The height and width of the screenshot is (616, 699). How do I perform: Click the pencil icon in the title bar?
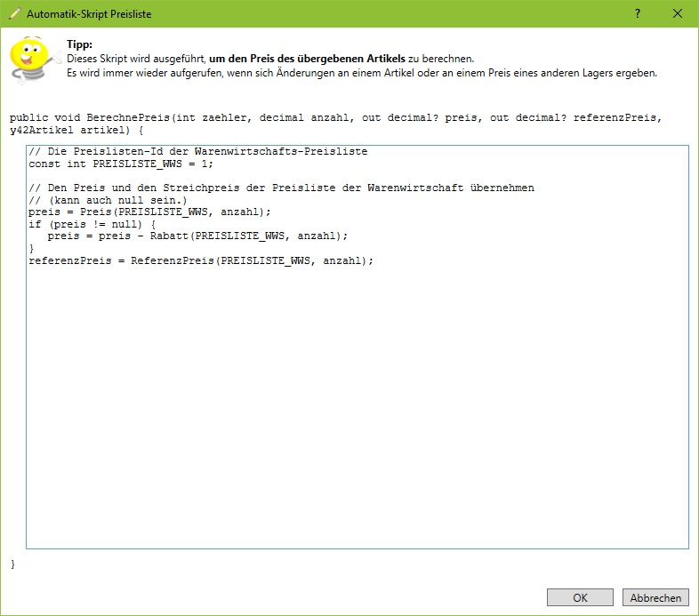13,13
